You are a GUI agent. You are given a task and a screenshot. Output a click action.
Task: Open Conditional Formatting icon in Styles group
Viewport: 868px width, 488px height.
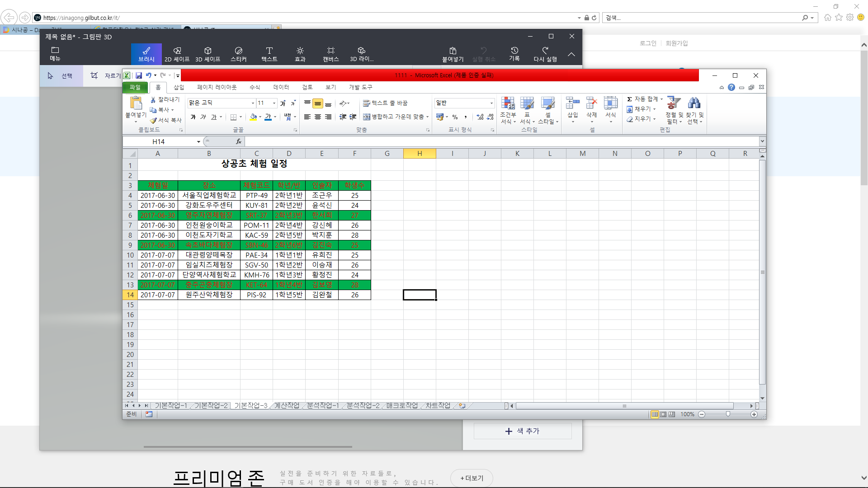click(508, 103)
